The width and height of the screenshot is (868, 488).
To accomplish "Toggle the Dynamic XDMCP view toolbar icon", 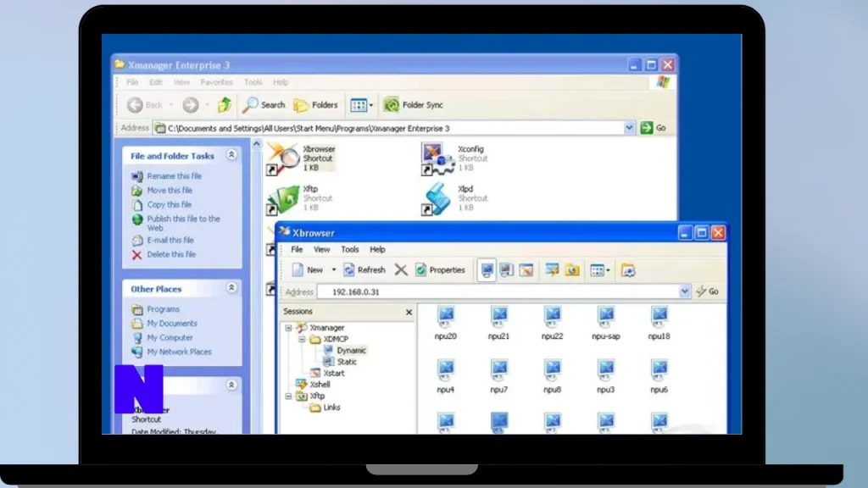I will click(487, 270).
